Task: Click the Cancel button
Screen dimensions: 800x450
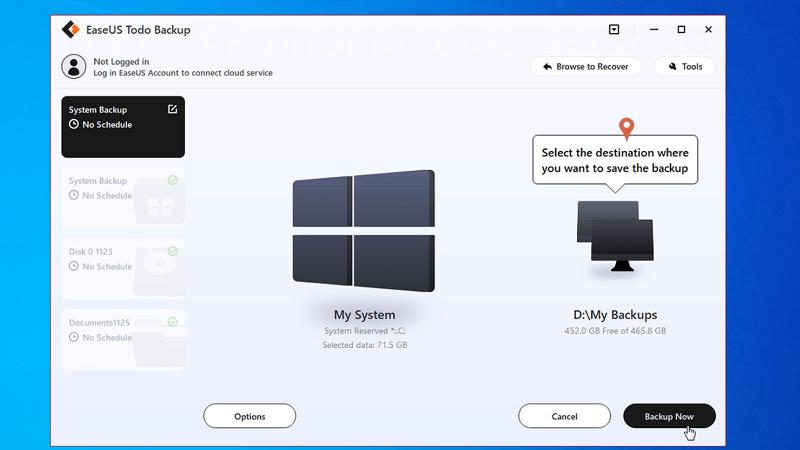Action: coord(564,416)
